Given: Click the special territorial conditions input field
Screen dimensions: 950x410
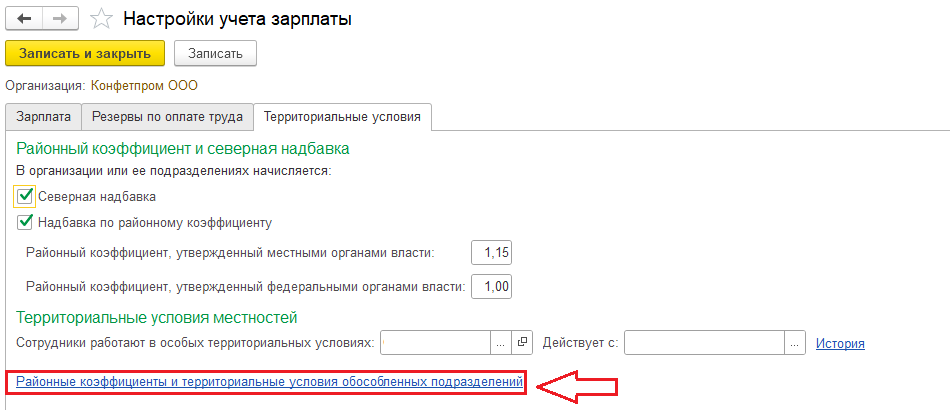Looking at the screenshot, I should 436,343.
